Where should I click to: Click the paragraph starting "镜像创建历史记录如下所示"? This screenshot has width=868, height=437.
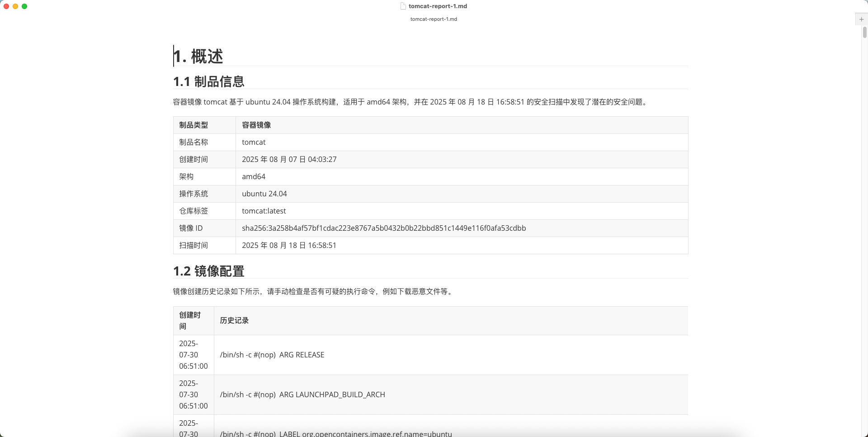point(314,292)
